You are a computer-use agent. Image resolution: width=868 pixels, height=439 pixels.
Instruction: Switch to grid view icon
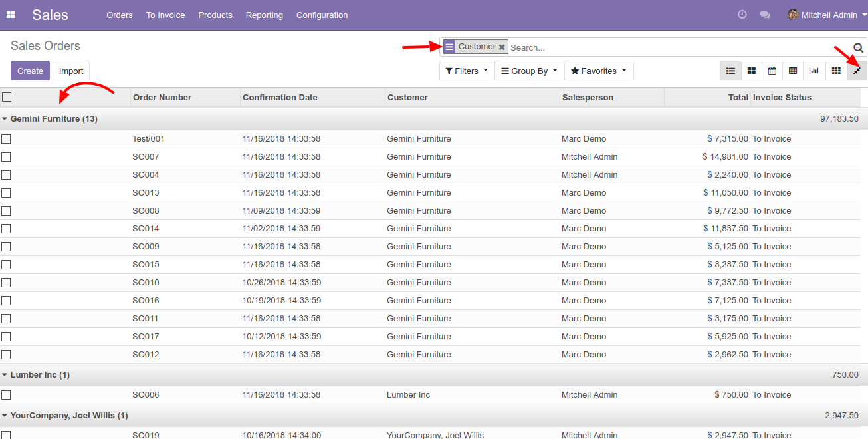pyautogui.click(x=836, y=71)
